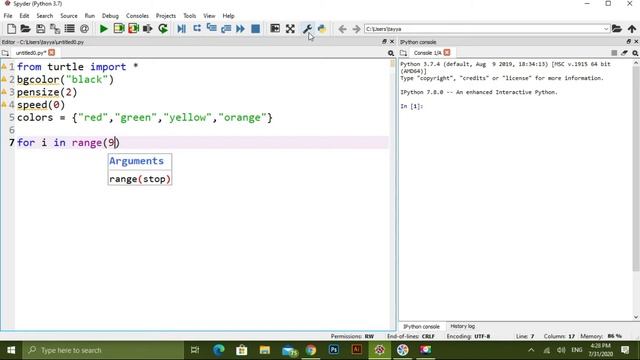Click the range(stop) argument hint
The image size is (640, 360).
click(x=140, y=179)
